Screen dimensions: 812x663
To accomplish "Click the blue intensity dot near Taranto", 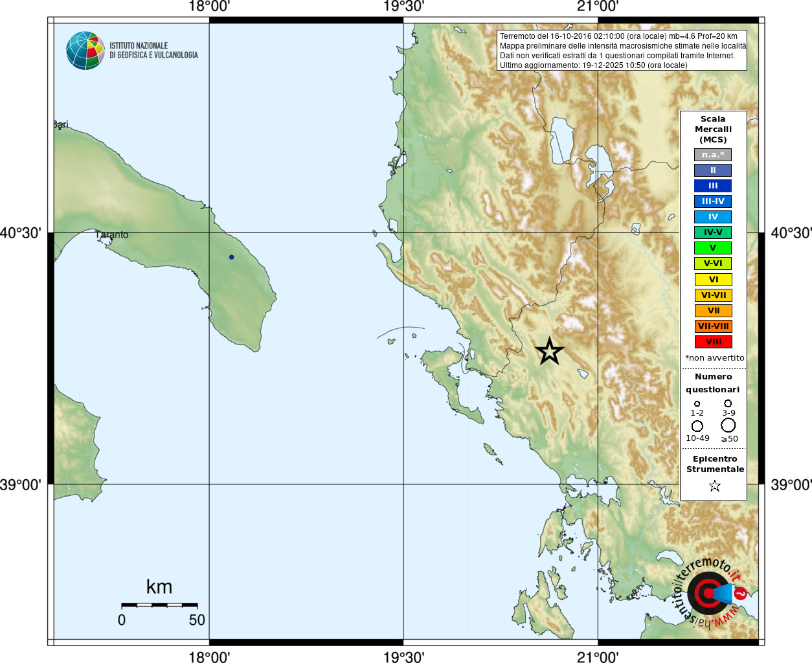I will [231, 257].
